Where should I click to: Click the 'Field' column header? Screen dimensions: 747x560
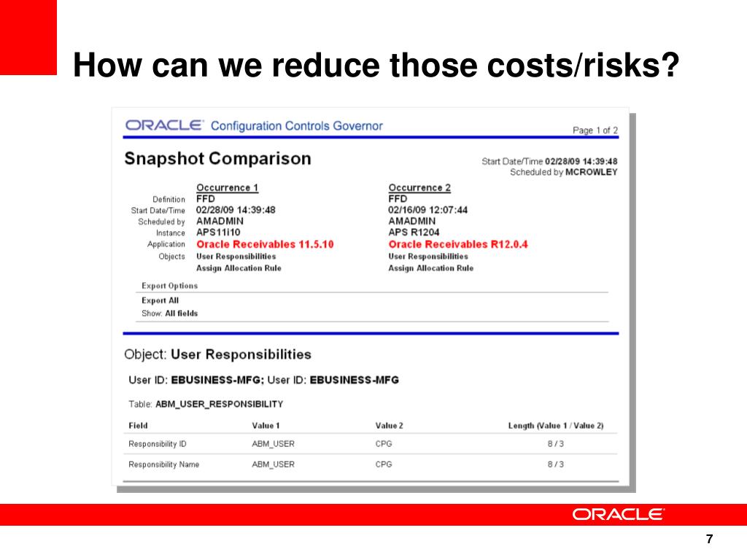(138, 426)
